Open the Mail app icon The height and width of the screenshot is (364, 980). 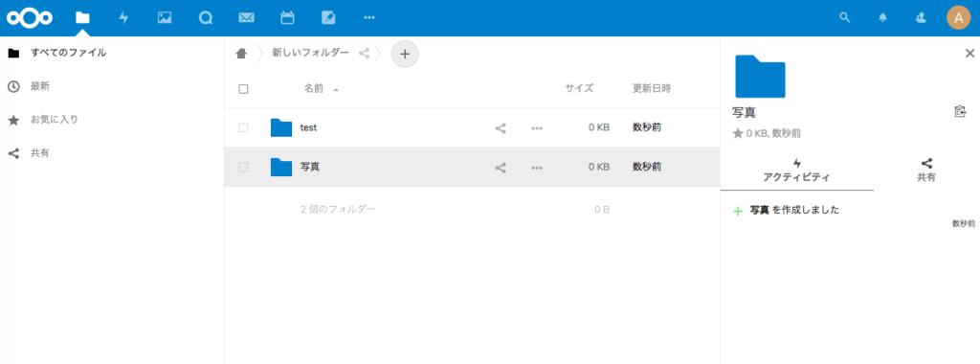click(x=246, y=17)
